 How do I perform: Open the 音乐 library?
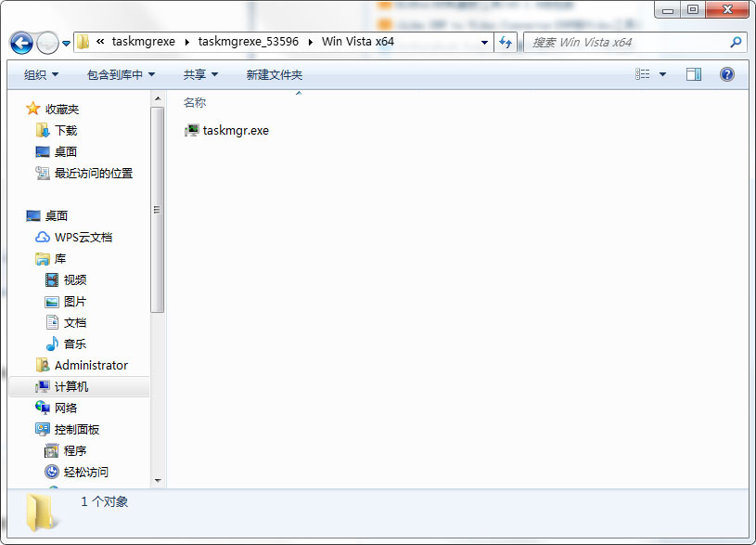coord(75,344)
